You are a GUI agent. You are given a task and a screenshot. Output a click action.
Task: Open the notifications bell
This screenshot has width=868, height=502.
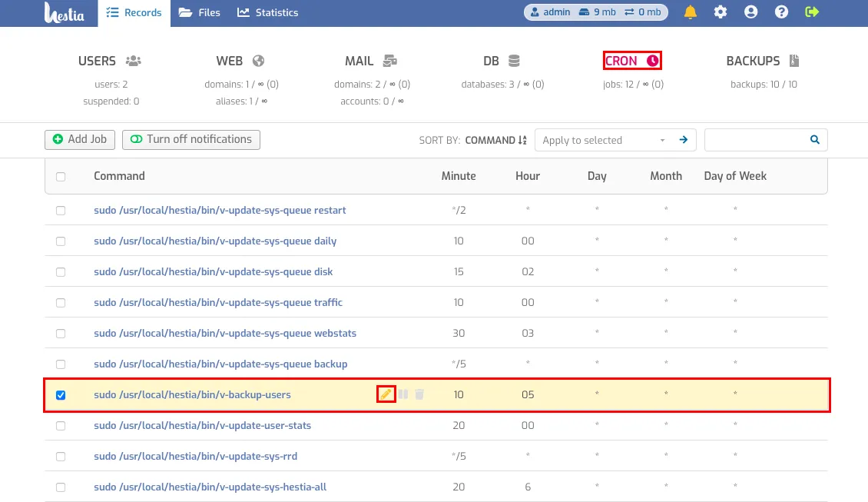[691, 12]
